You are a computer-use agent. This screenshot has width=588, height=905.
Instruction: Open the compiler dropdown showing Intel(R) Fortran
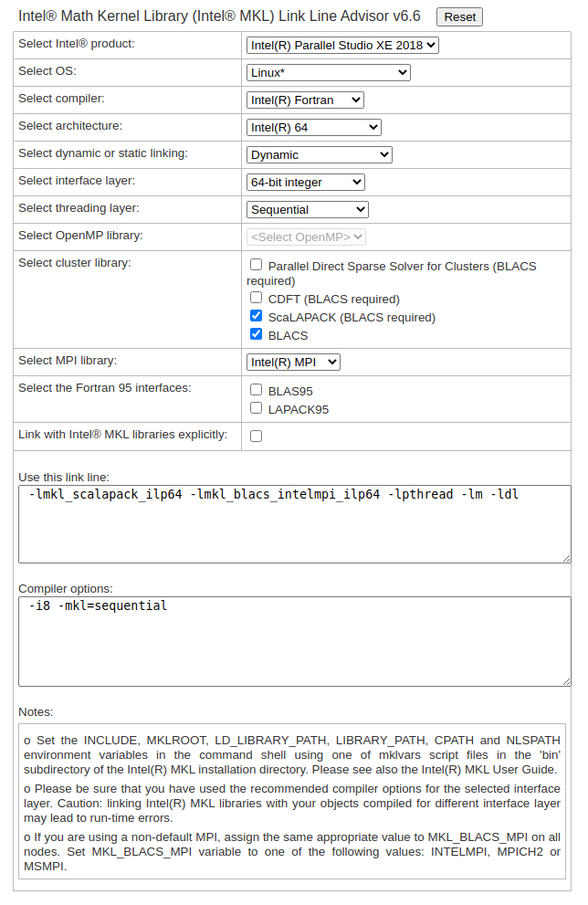pos(305,100)
